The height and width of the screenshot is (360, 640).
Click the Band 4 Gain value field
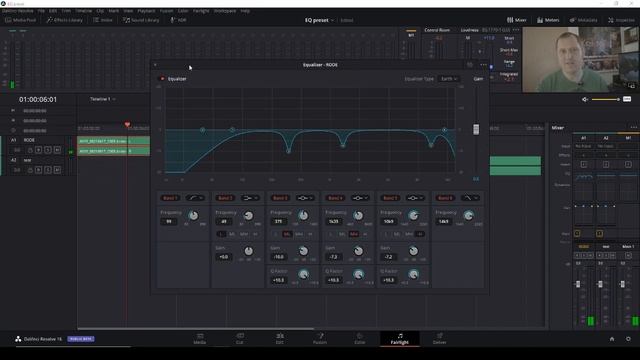click(x=333, y=257)
